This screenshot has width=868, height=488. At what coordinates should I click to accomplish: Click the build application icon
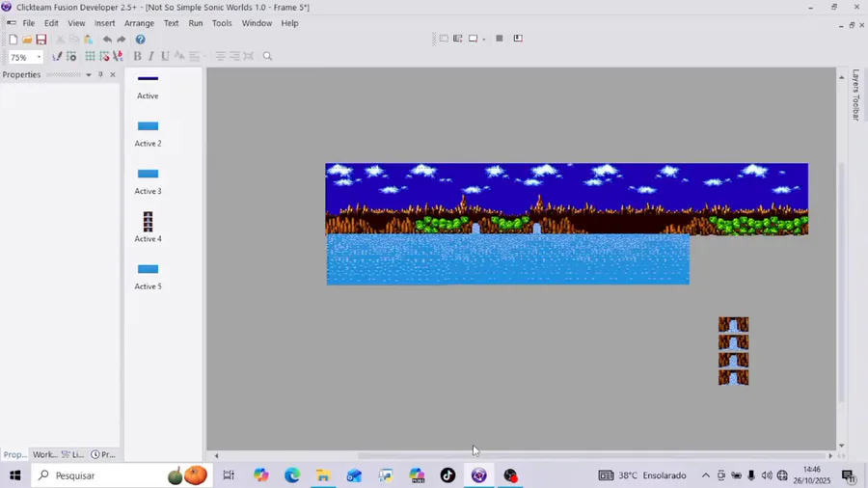(x=518, y=39)
